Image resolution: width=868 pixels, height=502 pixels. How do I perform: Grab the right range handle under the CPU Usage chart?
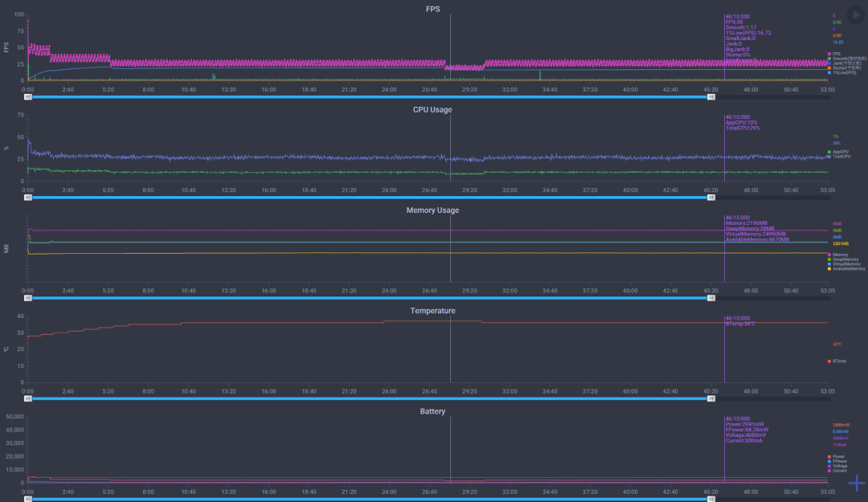[x=711, y=198]
